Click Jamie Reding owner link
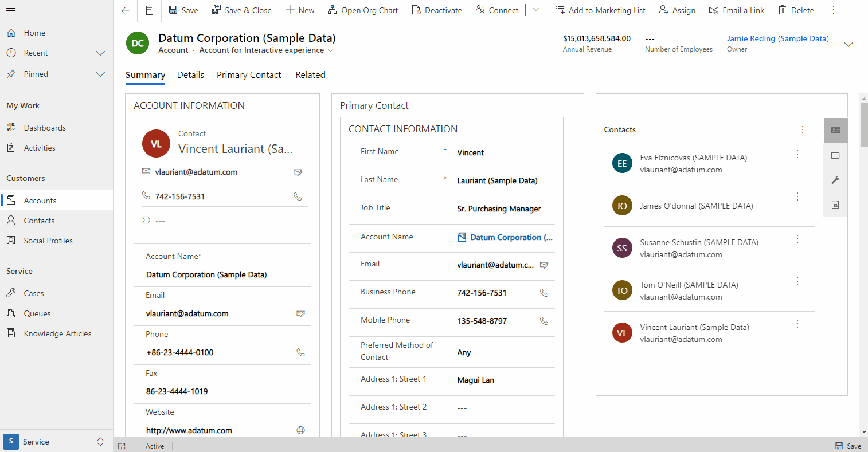Screen dimensions: 868x452 pos(777,38)
